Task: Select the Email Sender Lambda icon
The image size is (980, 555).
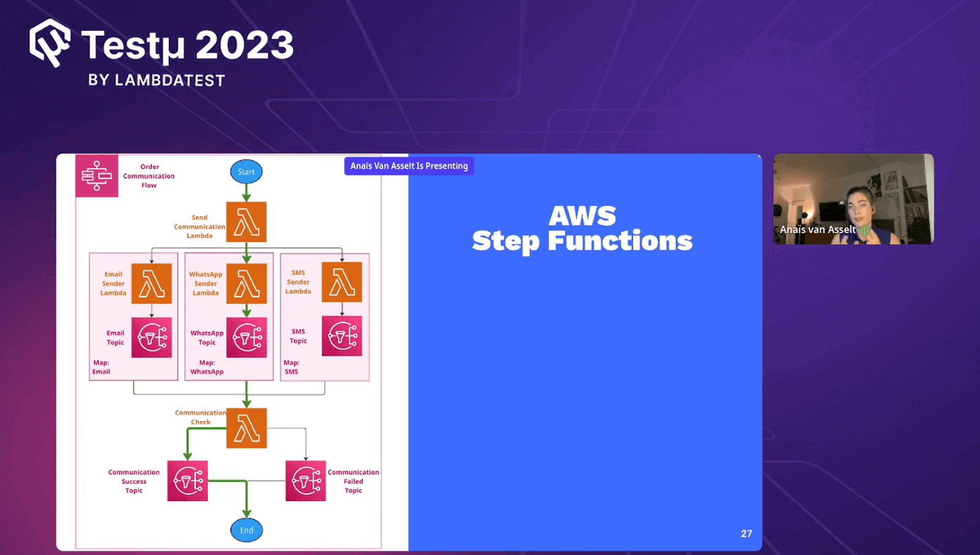Action: pos(151,284)
